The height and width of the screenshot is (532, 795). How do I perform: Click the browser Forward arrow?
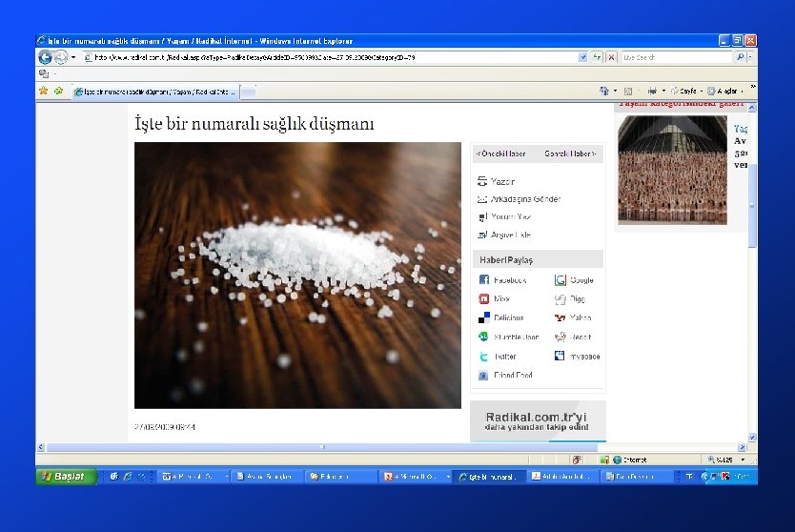click(x=61, y=57)
